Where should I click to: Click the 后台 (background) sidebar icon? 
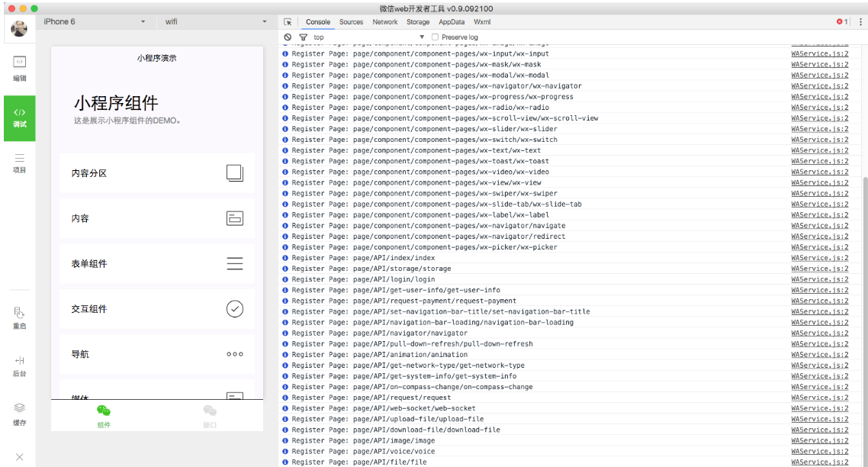pos(19,366)
